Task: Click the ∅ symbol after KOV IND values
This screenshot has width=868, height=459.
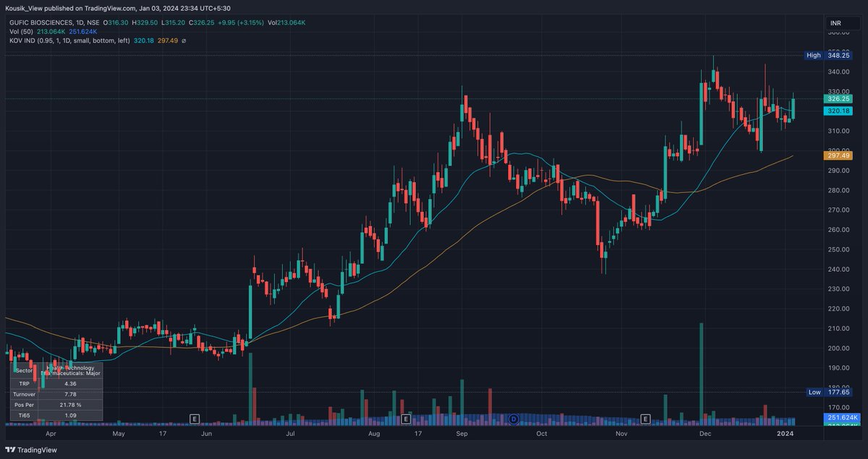Action: click(183, 40)
